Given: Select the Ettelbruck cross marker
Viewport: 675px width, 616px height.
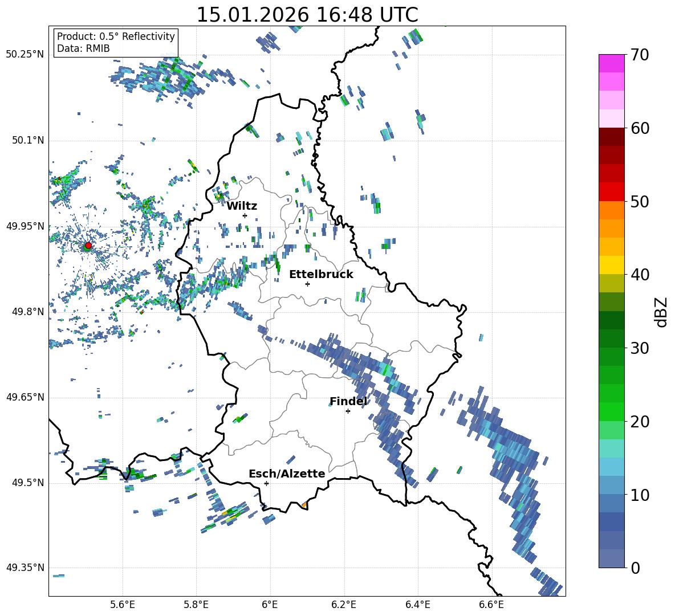Looking at the screenshot, I should point(307,284).
